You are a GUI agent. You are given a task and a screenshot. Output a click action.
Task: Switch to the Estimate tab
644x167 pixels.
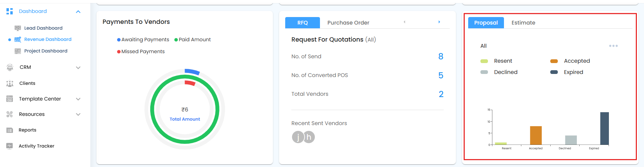[x=523, y=22]
